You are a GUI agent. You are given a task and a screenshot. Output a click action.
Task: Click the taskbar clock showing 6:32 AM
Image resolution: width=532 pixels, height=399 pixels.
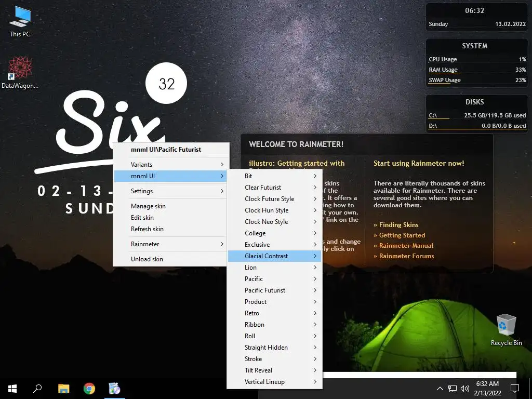coord(487,389)
